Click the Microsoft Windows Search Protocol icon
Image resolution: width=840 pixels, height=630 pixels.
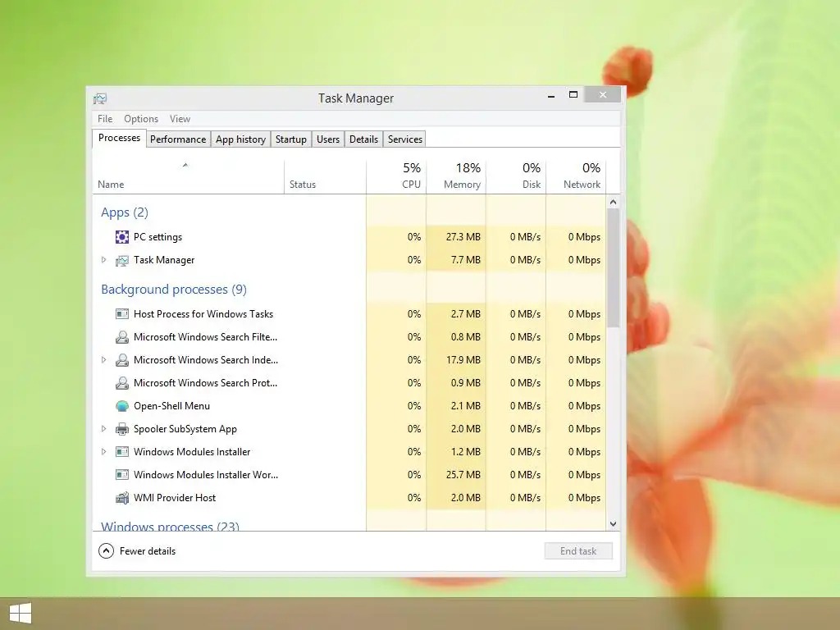[x=122, y=383]
